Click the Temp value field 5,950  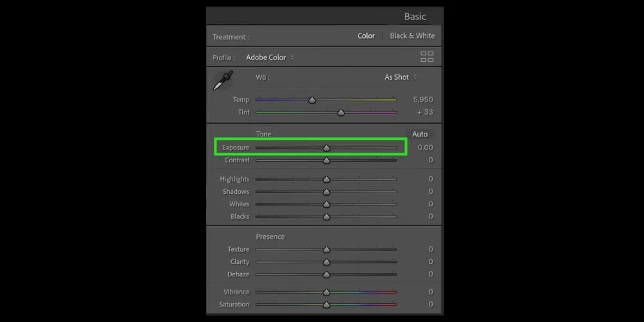(422, 100)
